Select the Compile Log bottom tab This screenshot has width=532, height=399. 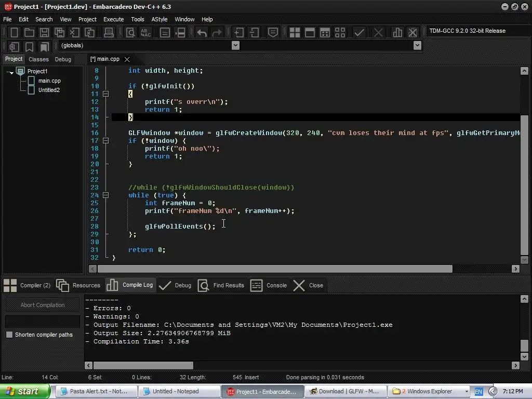point(129,285)
